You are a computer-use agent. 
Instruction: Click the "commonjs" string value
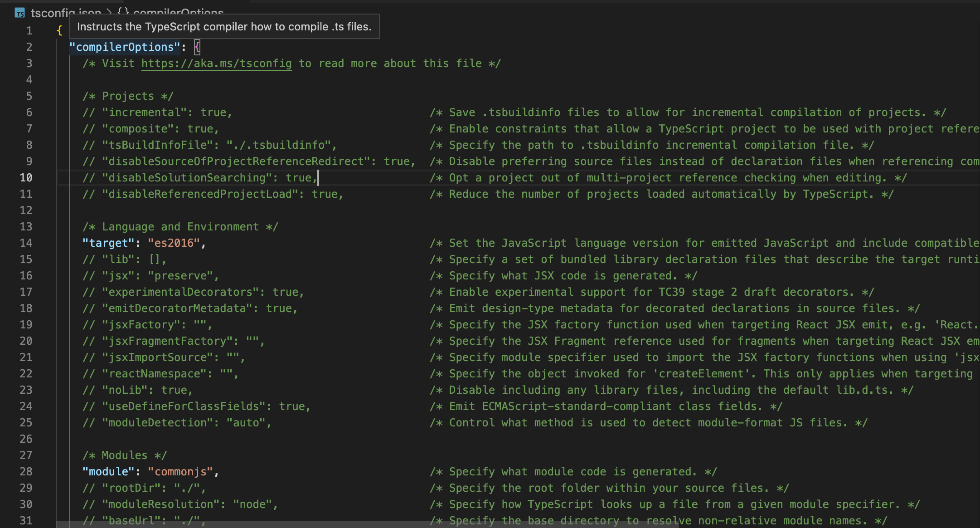coord(180,472)
